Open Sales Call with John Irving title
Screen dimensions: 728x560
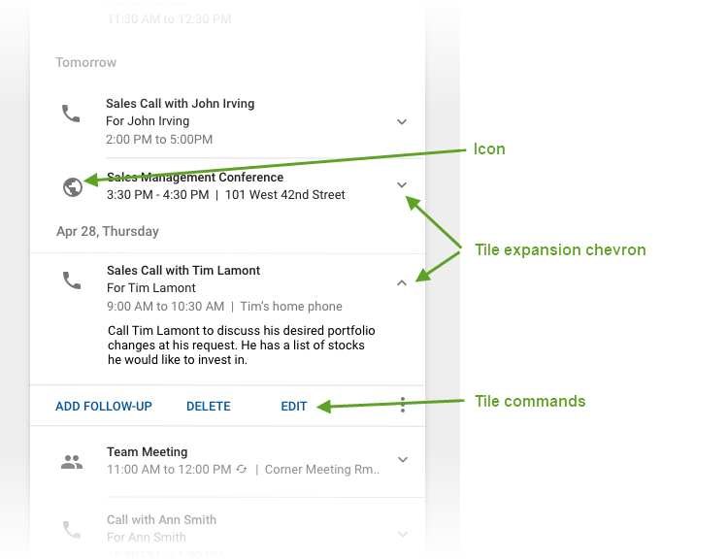(181, 104)
